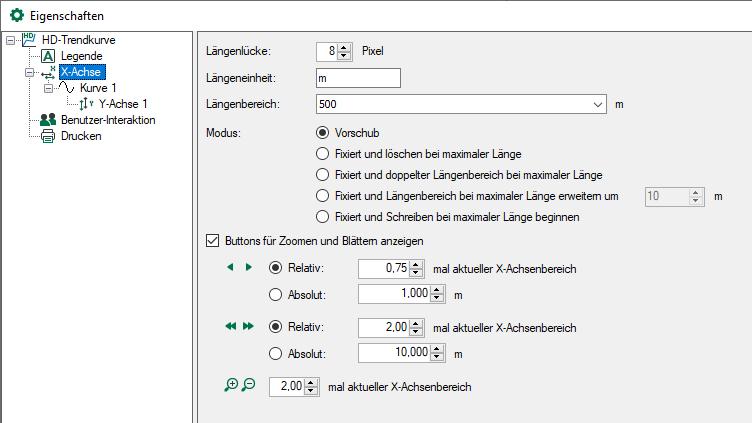Image resolution: width=752 pixels, height=423 pixels.
Task: Select Absolut radio with 1,000 m value
Action: pyautogui.click(x=276, y=293)
